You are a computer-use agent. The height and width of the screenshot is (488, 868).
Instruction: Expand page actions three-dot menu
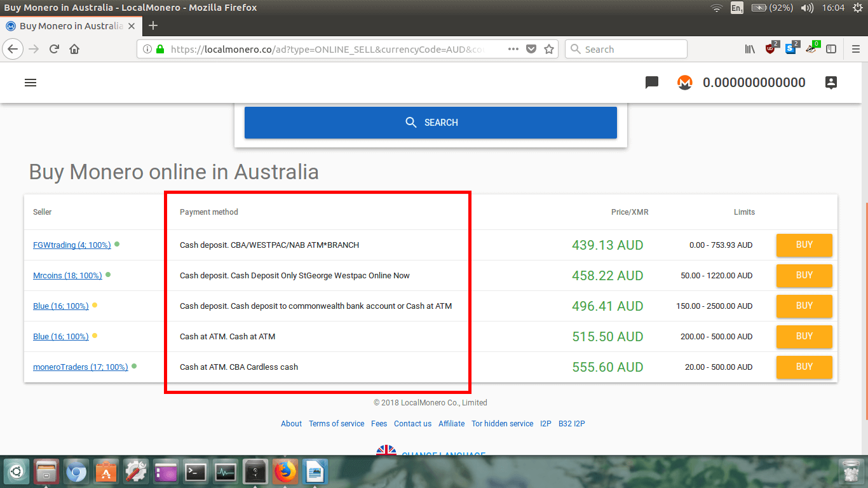point(513,50)
